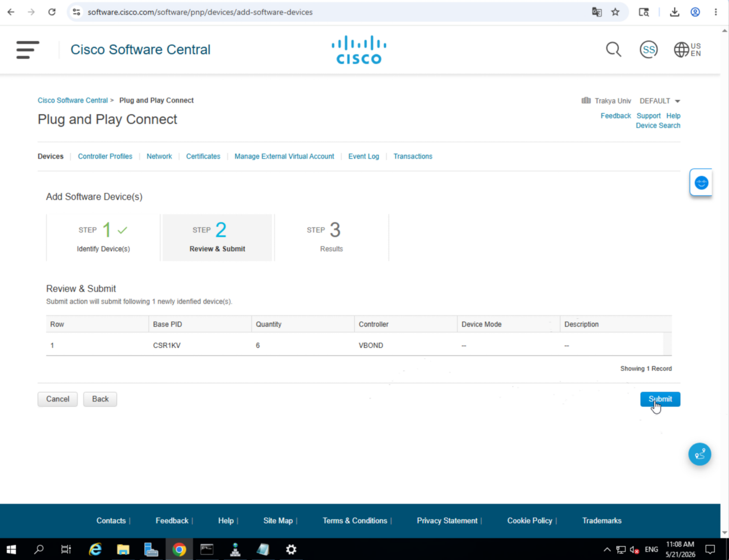The image size is (729, 560).
Task: Open the Feedback link near Support
Action: pyautogui.click(x=616, y=116)
